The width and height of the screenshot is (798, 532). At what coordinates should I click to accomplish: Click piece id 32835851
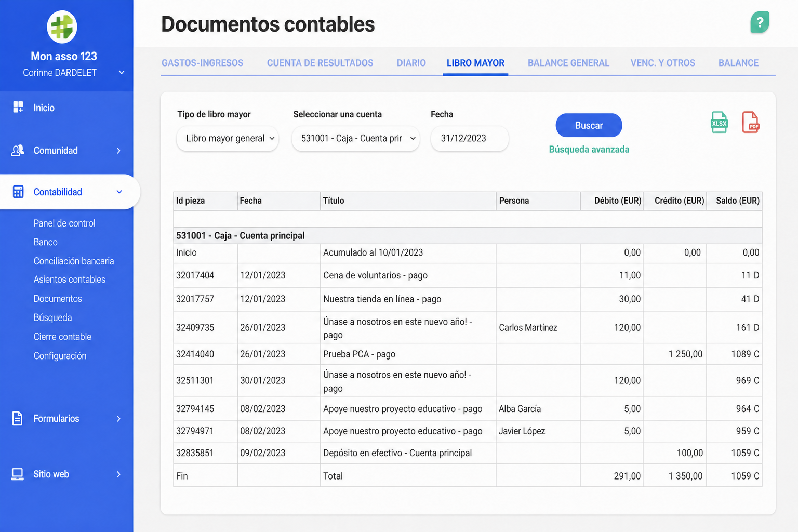pyautogui.click(x=195, y=453)
